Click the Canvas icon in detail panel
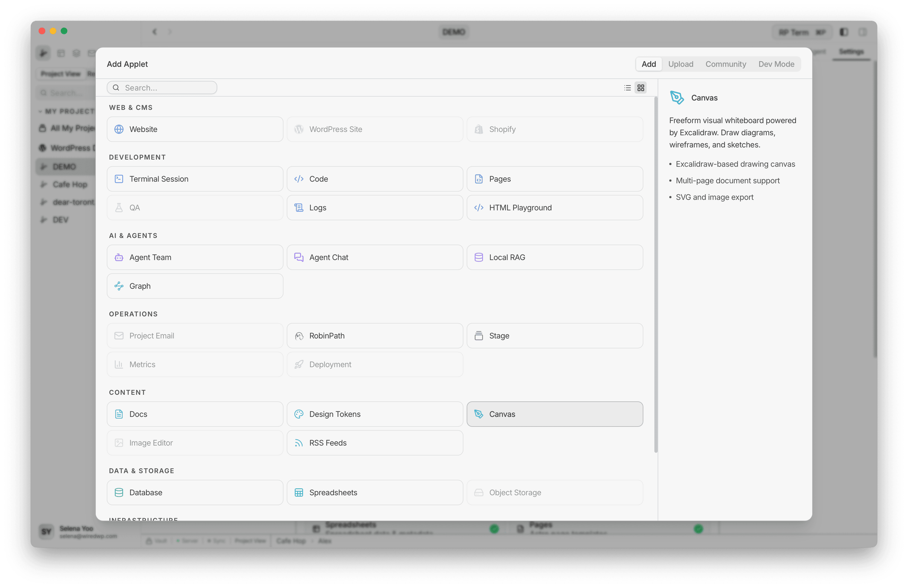The height and width of the screenshot is (588, 908). click(x=677, y=98)
